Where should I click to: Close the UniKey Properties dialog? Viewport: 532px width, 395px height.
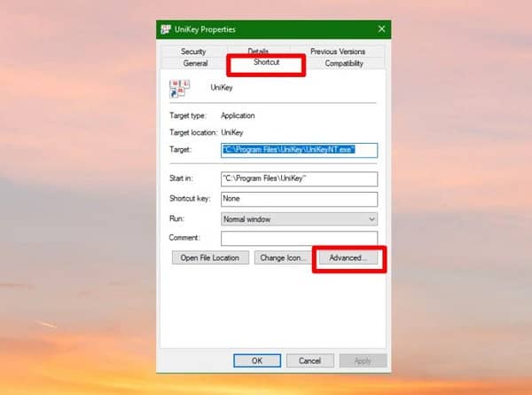coord(381,29)
